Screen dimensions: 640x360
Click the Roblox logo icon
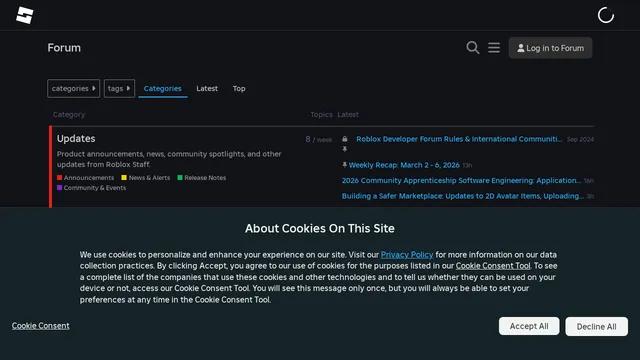(24, 16)
